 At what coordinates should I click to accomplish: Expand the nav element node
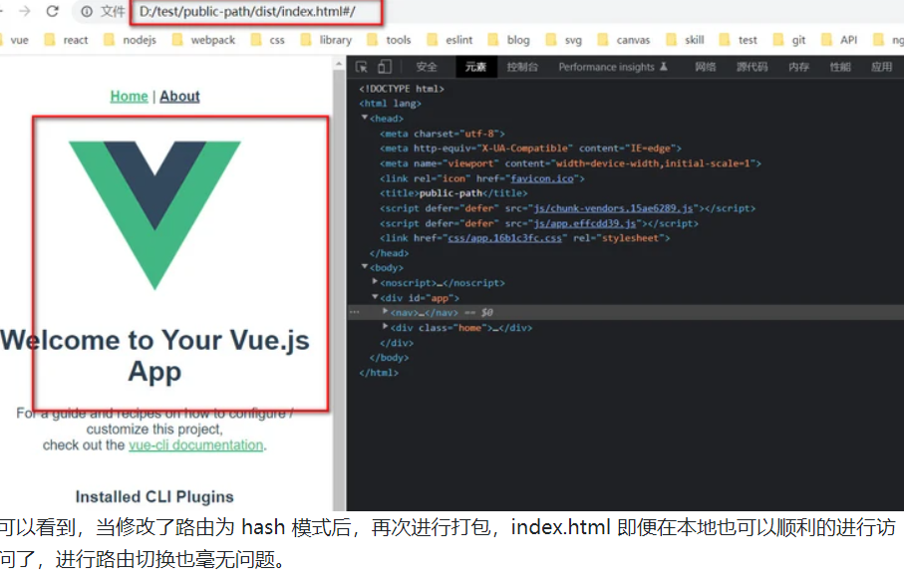coord(385,311)
